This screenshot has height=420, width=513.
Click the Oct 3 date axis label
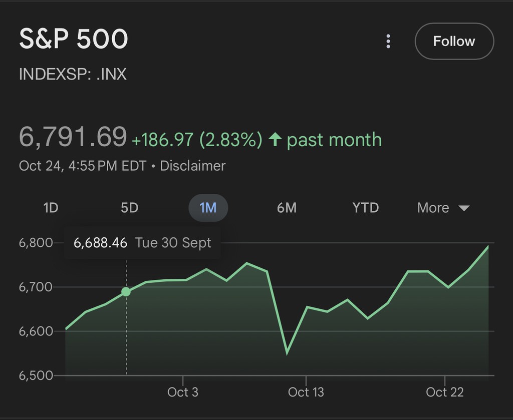[183, 392]
